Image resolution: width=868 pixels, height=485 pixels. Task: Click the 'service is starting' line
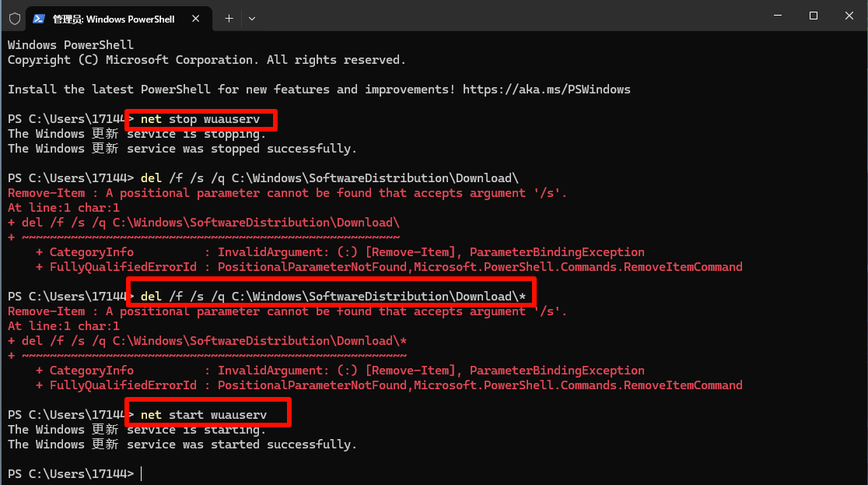[x=137, y=430]
